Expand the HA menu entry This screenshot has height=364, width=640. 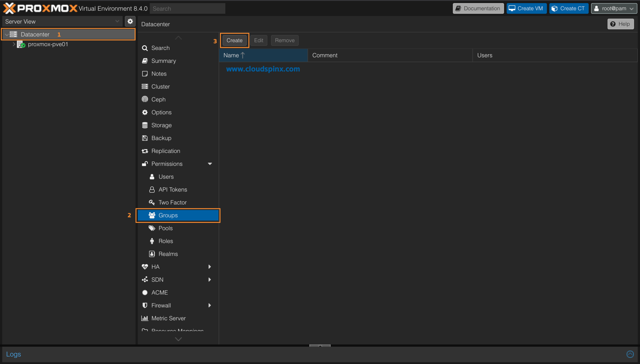pos(210,267)
